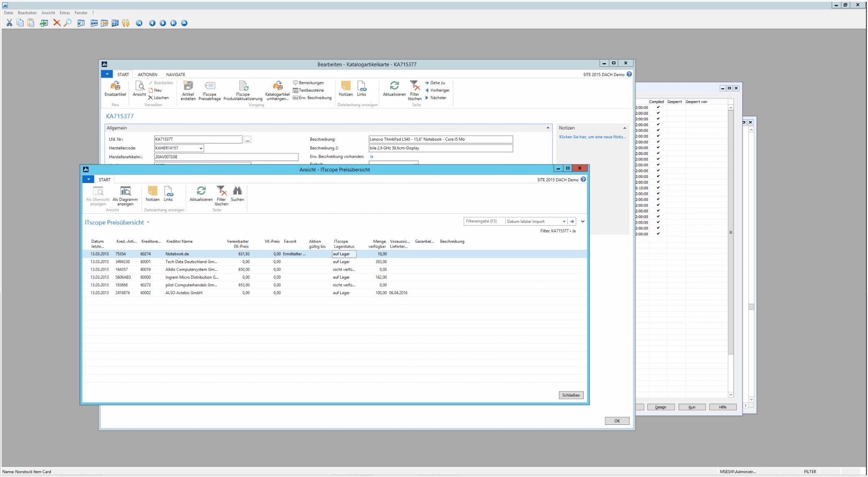Open blue application menu in Katalogartikelkarte window
The image size is (868, 477).
coord(107,74)
